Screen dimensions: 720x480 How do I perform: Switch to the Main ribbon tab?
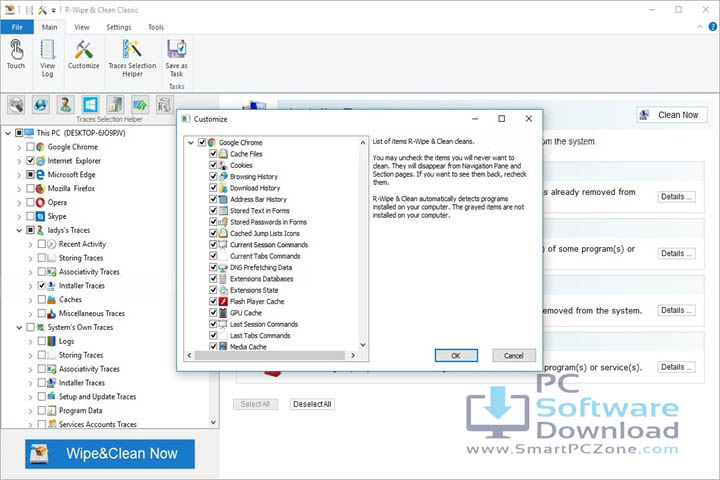coord(50,27)
